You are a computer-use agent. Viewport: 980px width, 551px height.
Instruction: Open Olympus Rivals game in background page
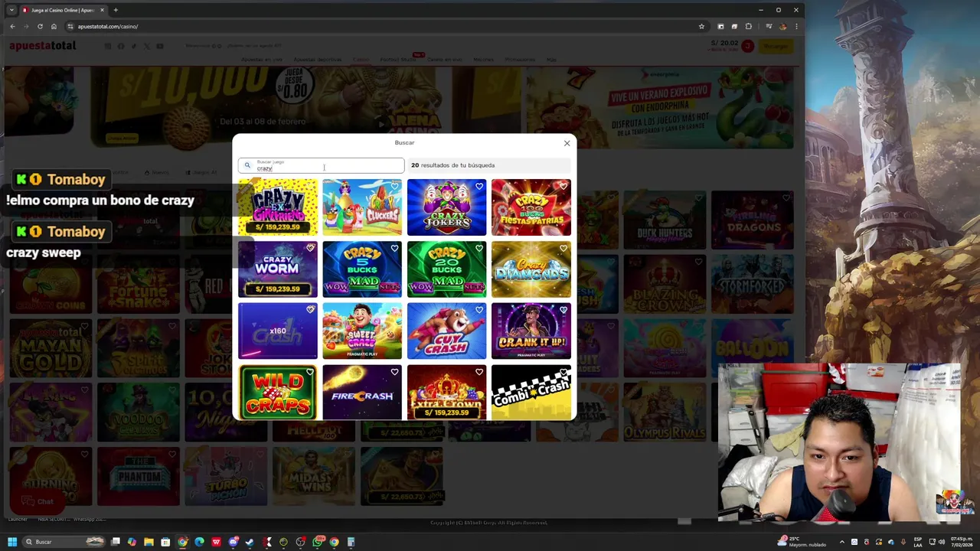(x=665, y=413)
